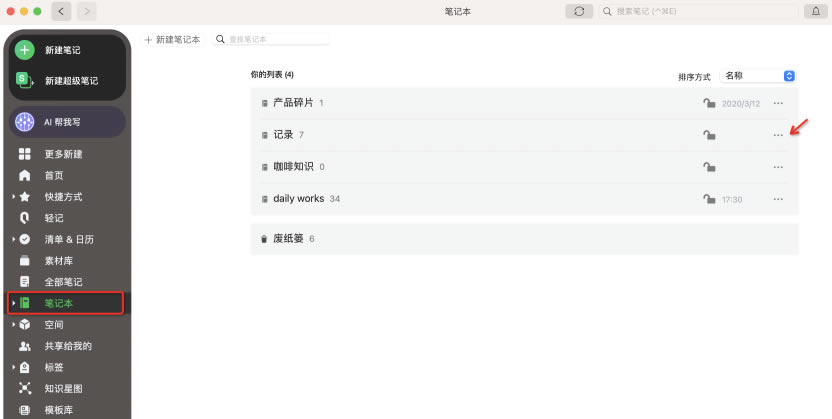The width and height of the screenshot is (832, 419).
Task: Click the 新建超级笔记 label
Action: click(x=71, y=81)
